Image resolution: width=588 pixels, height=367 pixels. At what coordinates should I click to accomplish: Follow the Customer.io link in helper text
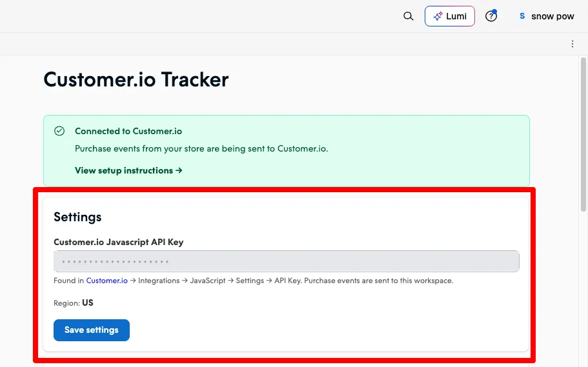point(107,281)
